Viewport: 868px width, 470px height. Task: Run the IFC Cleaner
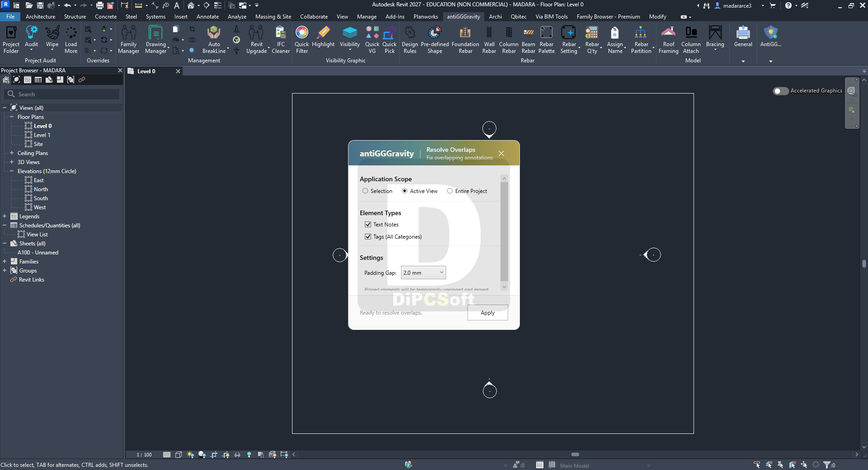click(281, 40)
